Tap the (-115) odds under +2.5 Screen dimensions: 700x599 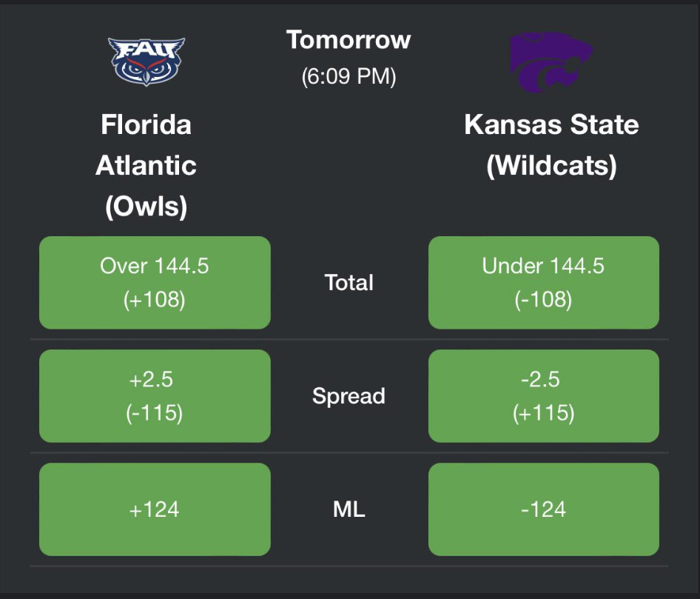tap(155, 412)
